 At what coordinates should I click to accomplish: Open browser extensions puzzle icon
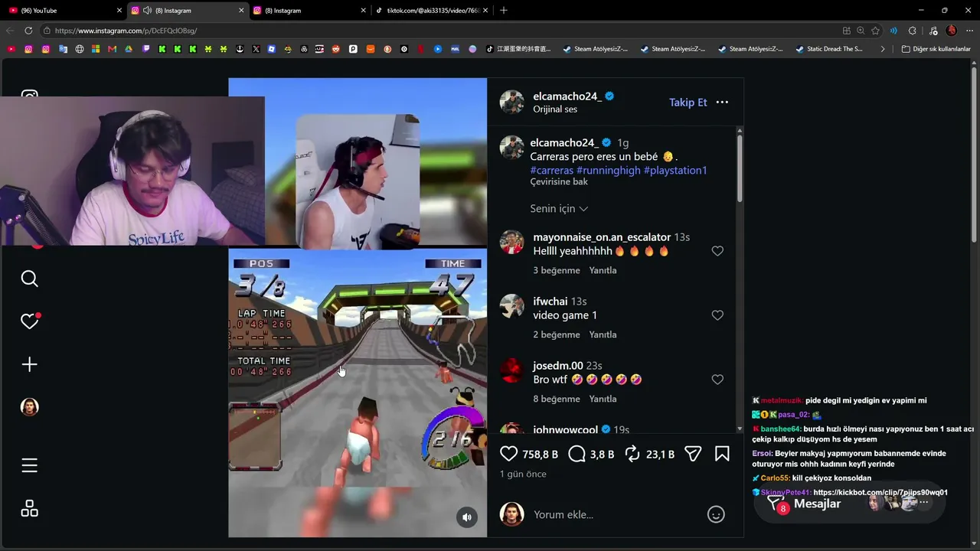(x=912, y=31)
